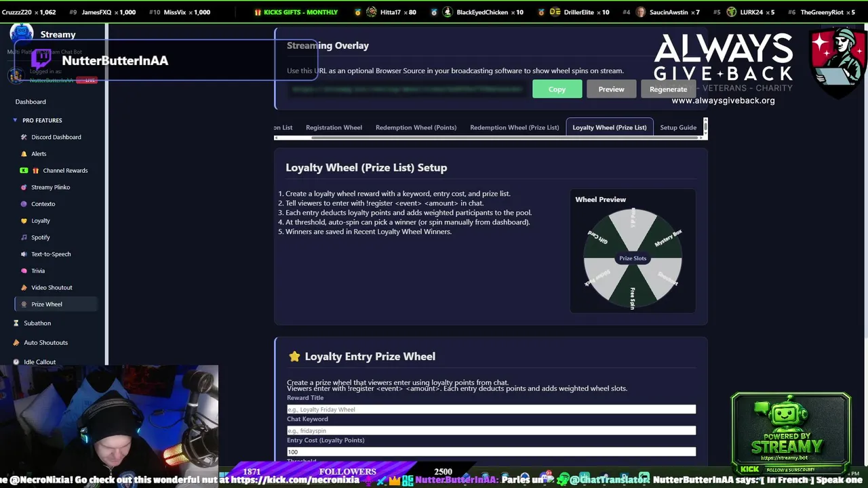This screenshot has height=488, width=868.
Task: Switch to Redemption Wheel (Points) tab
Action: point(416,127)
